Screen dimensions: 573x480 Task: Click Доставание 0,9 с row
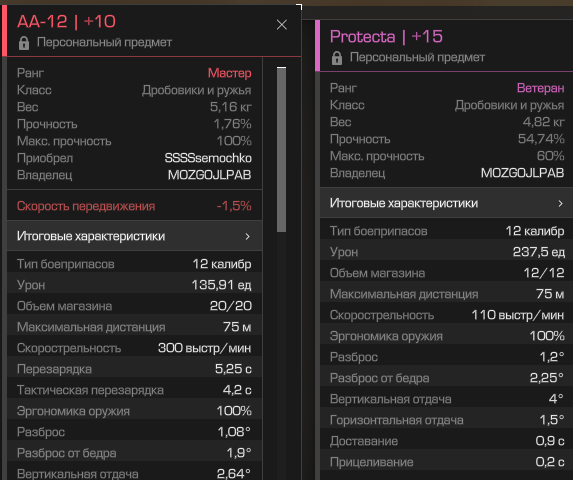click(447, 441)
